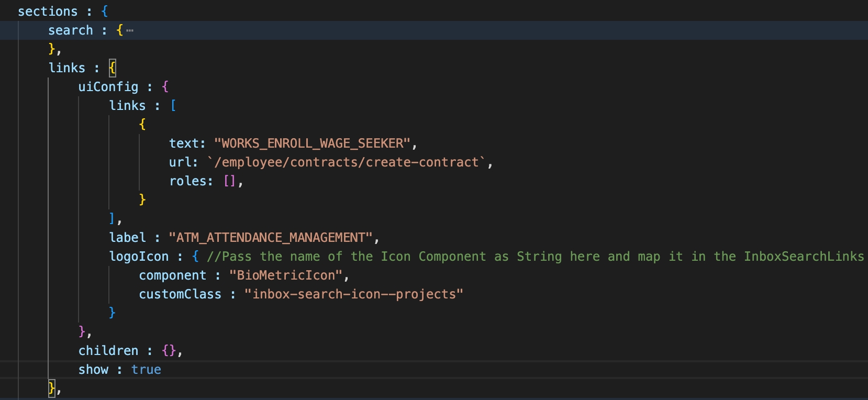Expand the folded search block ellipsis

click(x=130, y=30)
